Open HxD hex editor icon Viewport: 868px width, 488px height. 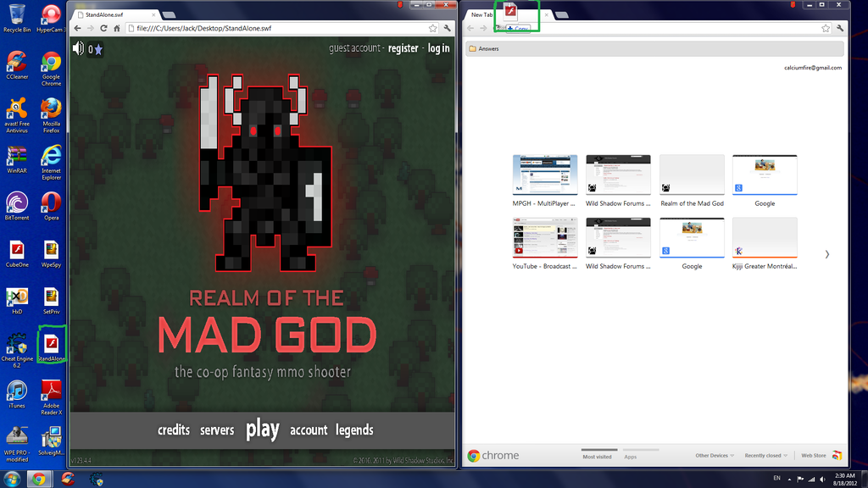(17, 301)
